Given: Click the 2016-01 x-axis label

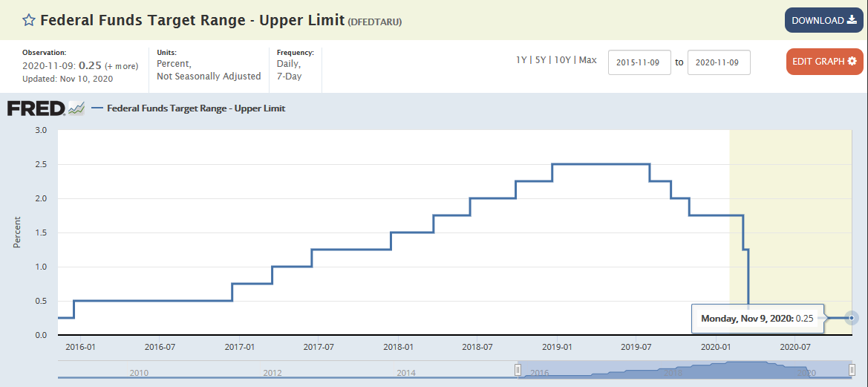Looking at the screenshot, I should [80, 347].
